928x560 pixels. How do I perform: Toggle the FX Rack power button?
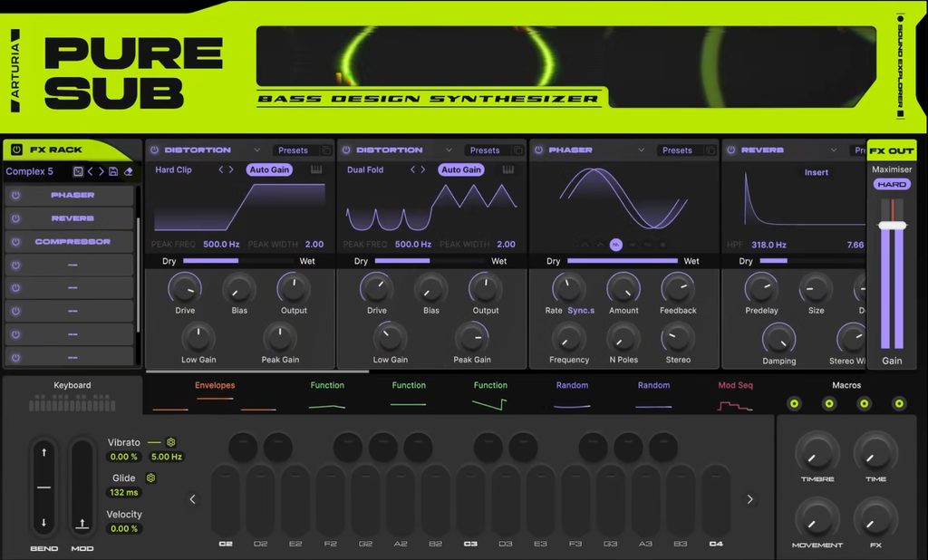point(16,150)
